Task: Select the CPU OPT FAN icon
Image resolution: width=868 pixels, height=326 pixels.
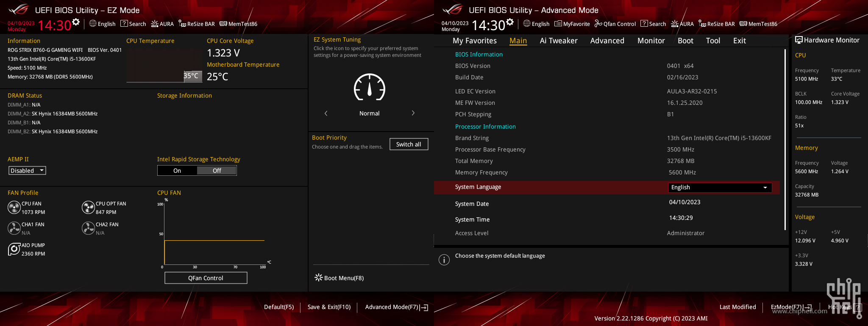Action: tap(88, 207)
